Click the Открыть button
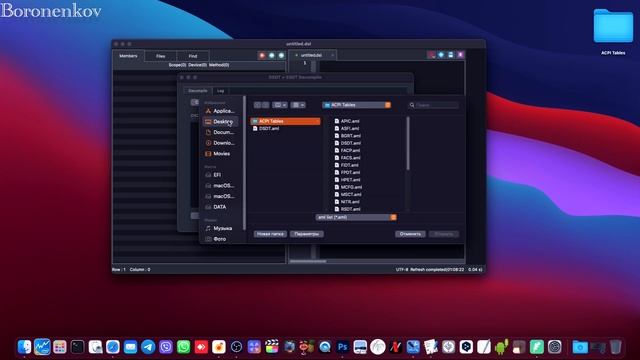Image resolution: width=640 pixels, height=360 pixels. pos(444,234)
